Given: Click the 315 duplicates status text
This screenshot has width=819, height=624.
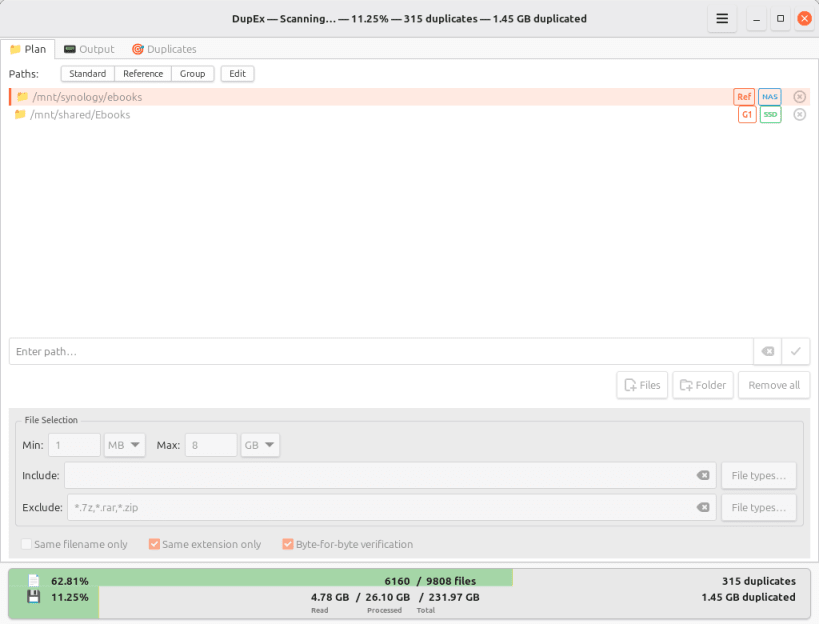Looking at the screenshot, I should (x=758, y=581).
